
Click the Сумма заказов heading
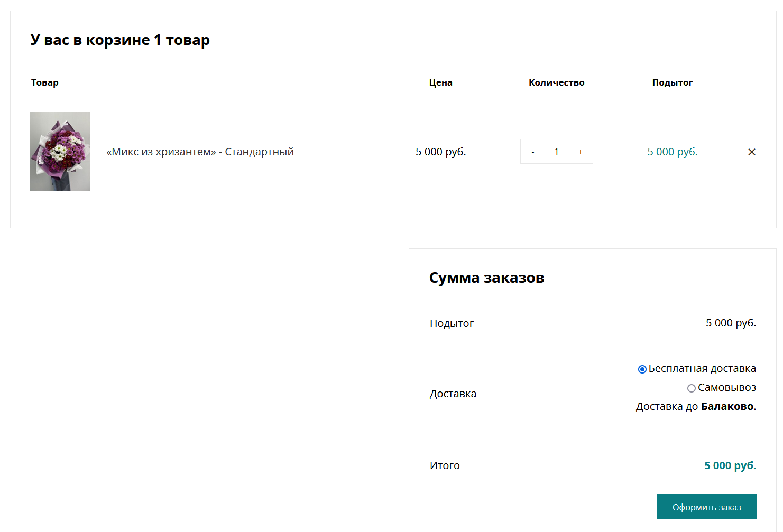tap(486, 278)
